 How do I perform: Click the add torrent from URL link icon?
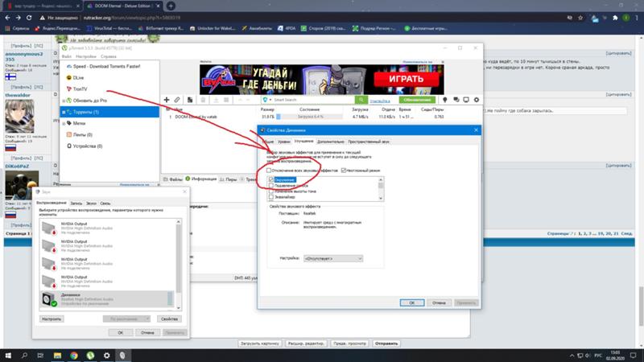point(177,100)
